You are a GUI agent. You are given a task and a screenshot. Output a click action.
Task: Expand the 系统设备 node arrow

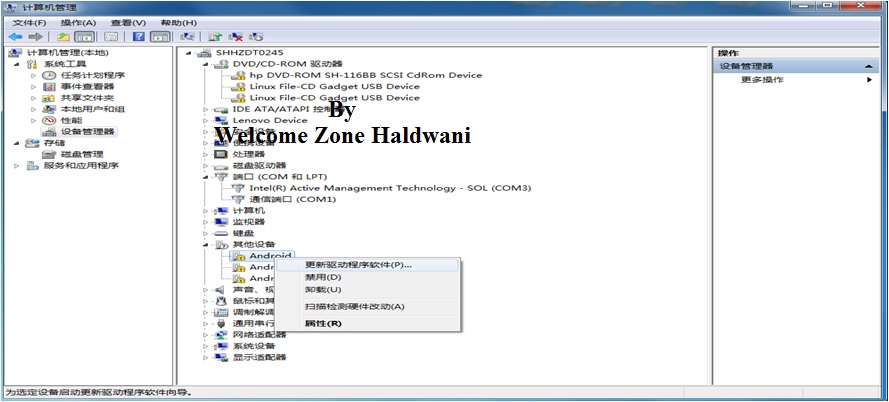(206, 346)
